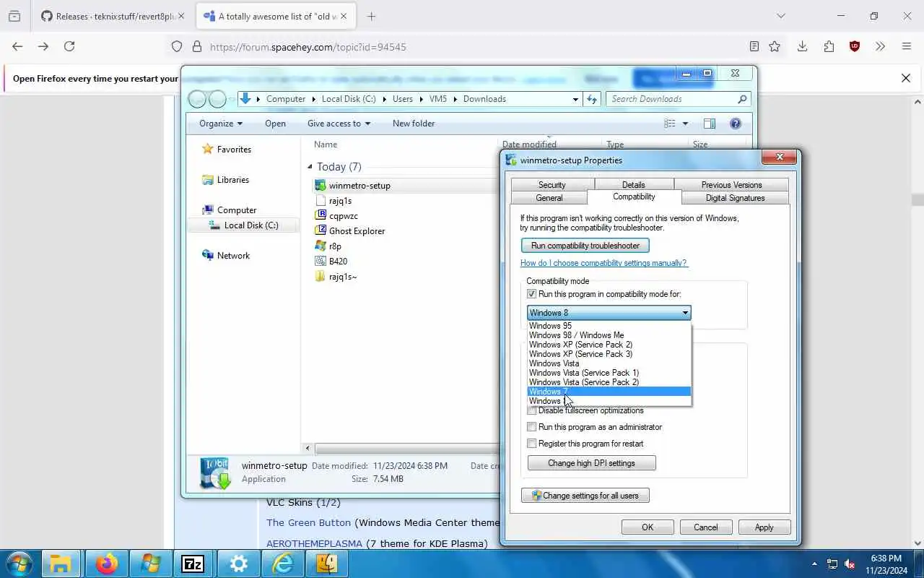Screen dimensions: 924x578
Task: Open the Windows 8 compatibility combo box
Action: click(x=609, y=313)
